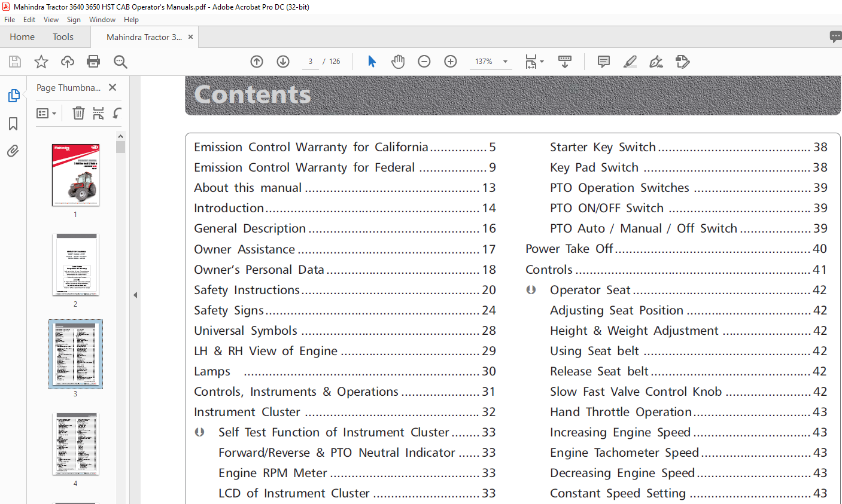The height and width of the screenshot is (504, 842).
Task: Click the Hand Throttle Operation entry
Action: [689, 412]
